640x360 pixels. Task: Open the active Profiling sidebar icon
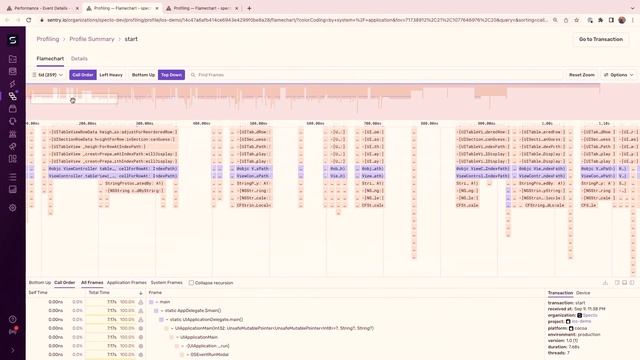click(13, 96)
